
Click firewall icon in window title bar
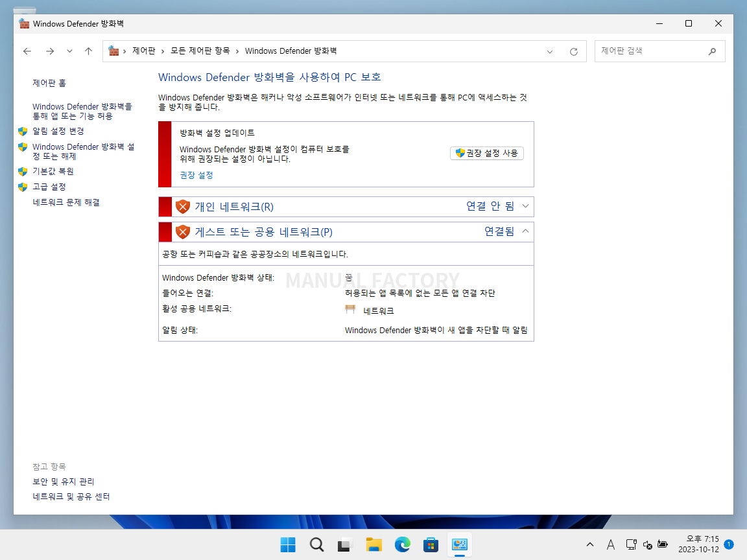click(x=24, y=23)
